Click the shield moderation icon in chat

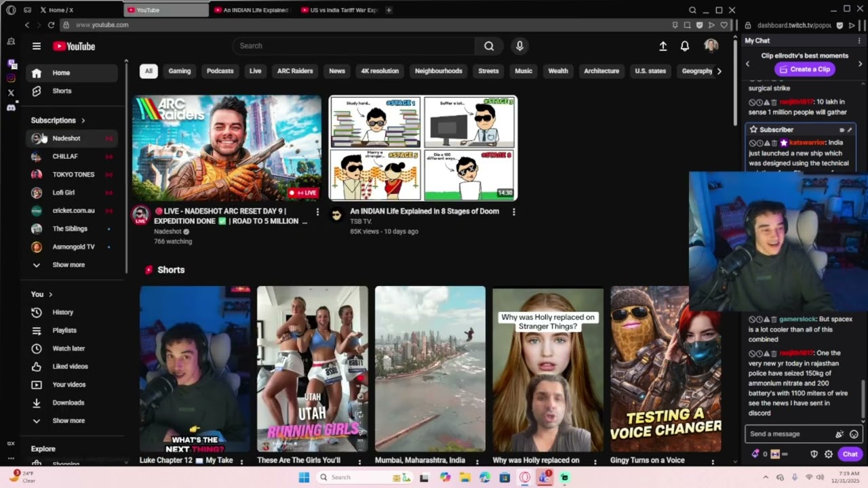[814, 454]
